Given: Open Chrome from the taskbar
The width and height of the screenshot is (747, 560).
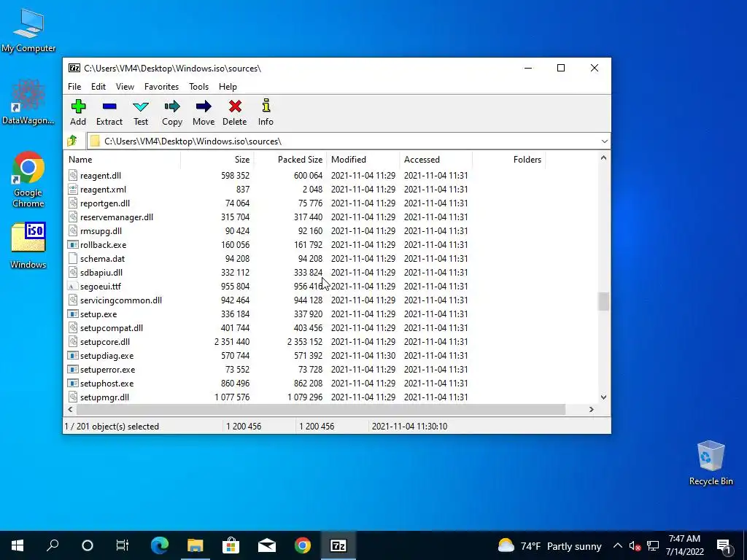Looking at the screenshot, I should coord(303,545).
